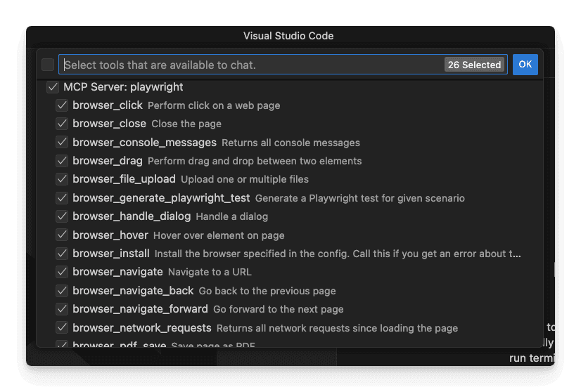This screenshot has height=392, width=581.
Task: Select the browser_drag tool name
Action: 108,161
